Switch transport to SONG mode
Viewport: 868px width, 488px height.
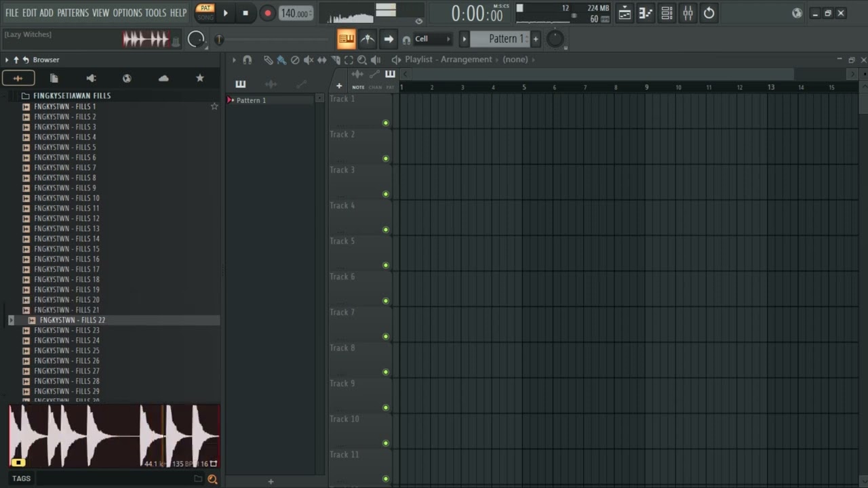tap(205, 17)
